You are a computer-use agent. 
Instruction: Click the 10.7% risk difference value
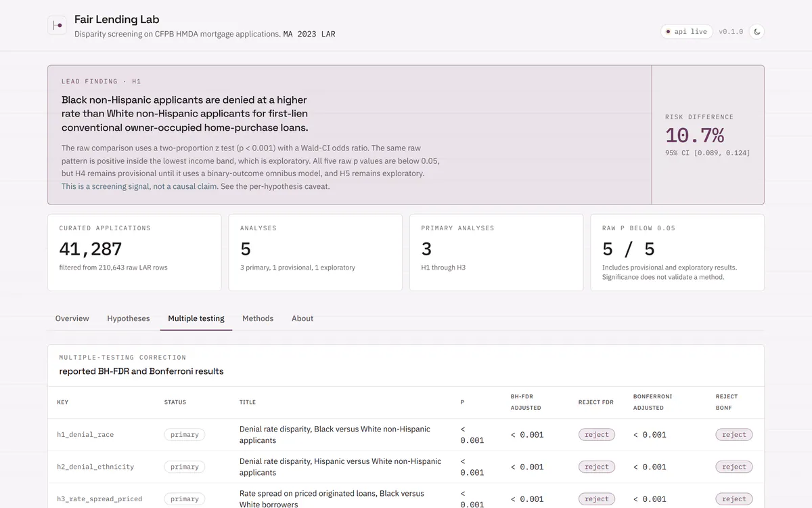click(695, 135)
